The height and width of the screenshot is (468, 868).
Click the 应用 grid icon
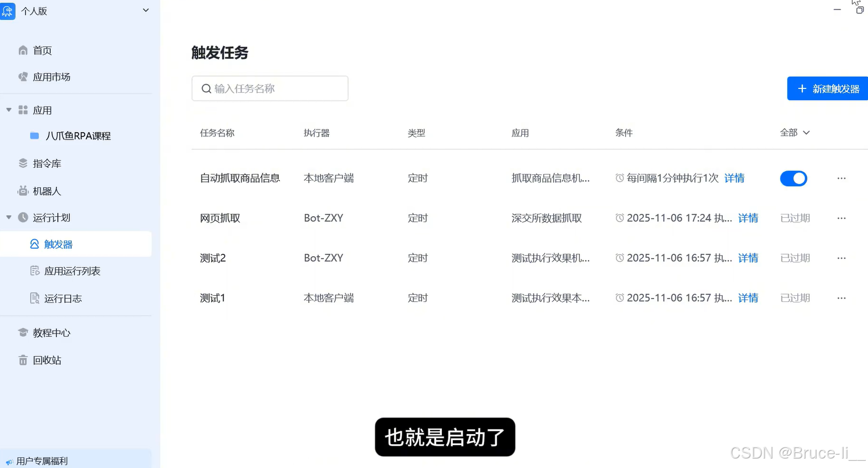[x=23, y=110]
